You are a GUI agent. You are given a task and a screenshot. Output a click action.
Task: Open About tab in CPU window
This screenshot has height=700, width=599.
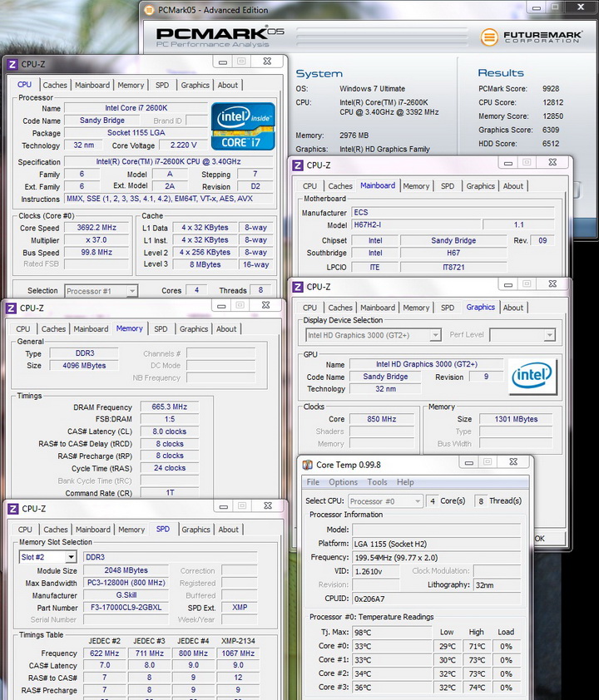pyautogui.click(x=228, y=85)
